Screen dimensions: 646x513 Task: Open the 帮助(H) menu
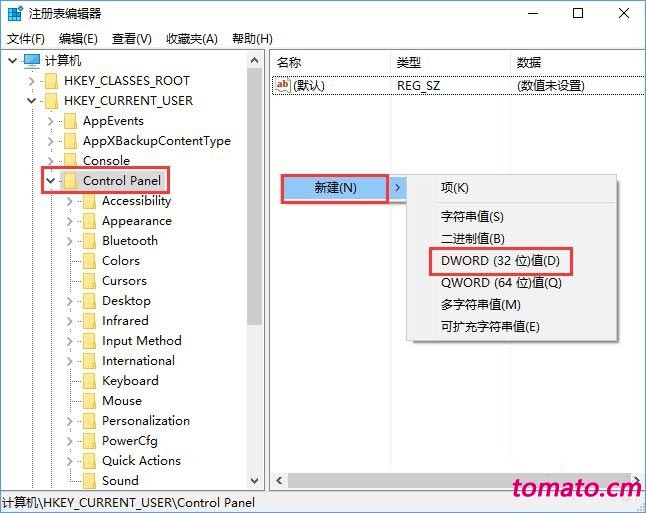pos(252,39)
